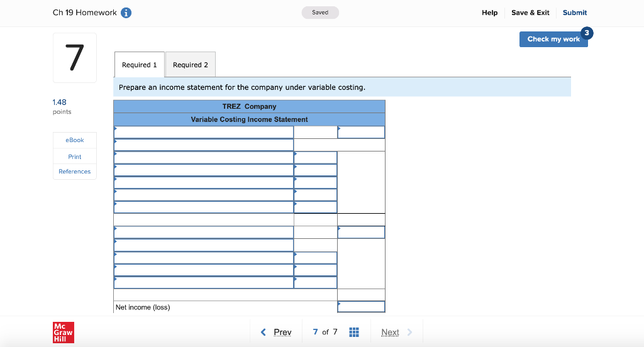Click the Help link
Viewport: 644px width, 347px height.
pos(489,13)
